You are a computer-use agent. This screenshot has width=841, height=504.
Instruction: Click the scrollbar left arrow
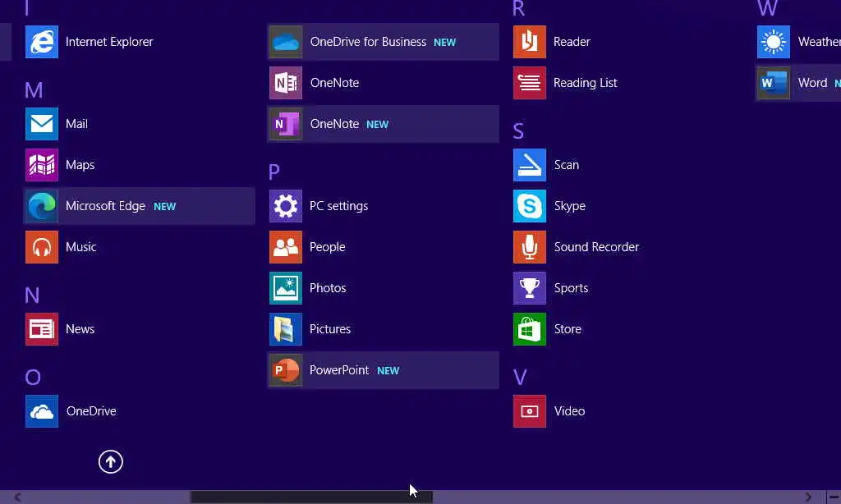coord(18,497)
